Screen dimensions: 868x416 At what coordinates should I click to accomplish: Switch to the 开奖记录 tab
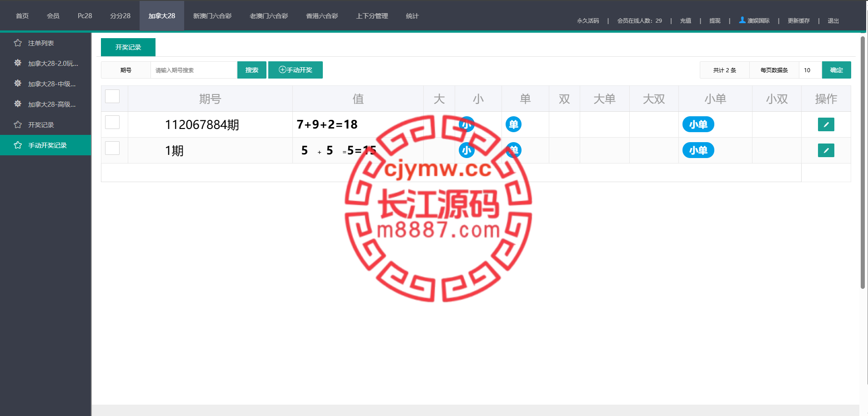tap(128, 47)
